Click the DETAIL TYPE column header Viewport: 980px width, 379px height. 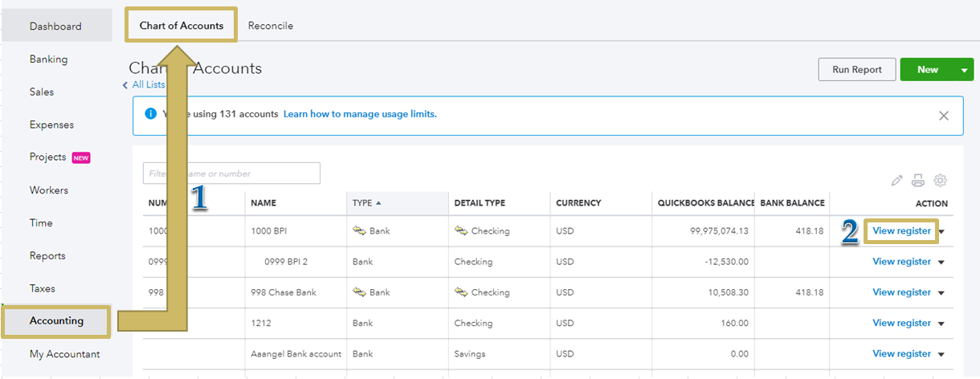pyautogui.click(x=480, y=203)
